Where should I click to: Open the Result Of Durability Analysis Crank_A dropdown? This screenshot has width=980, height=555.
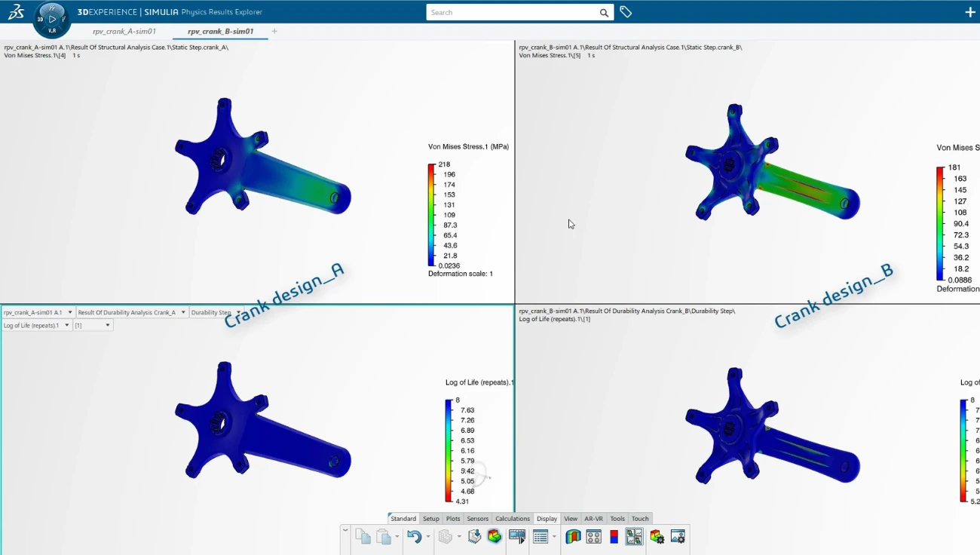(x=132, y=312)
